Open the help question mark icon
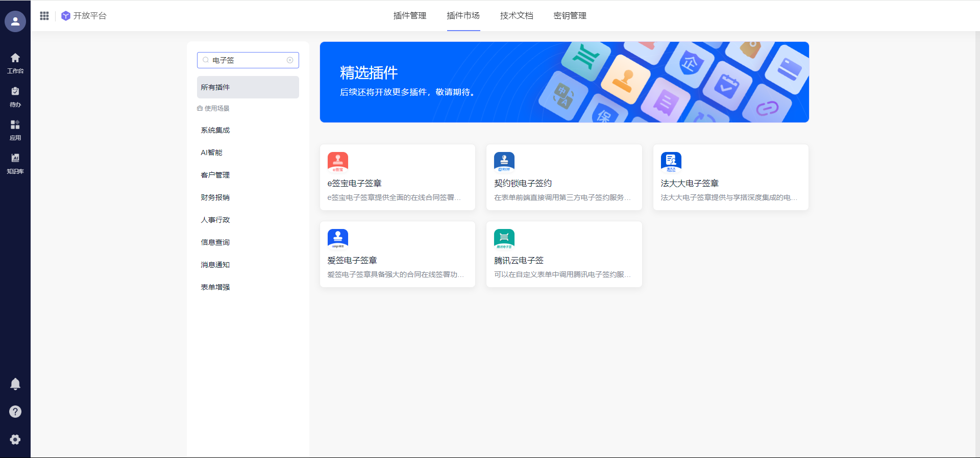 pyautogui.click(x=15, y=412)
